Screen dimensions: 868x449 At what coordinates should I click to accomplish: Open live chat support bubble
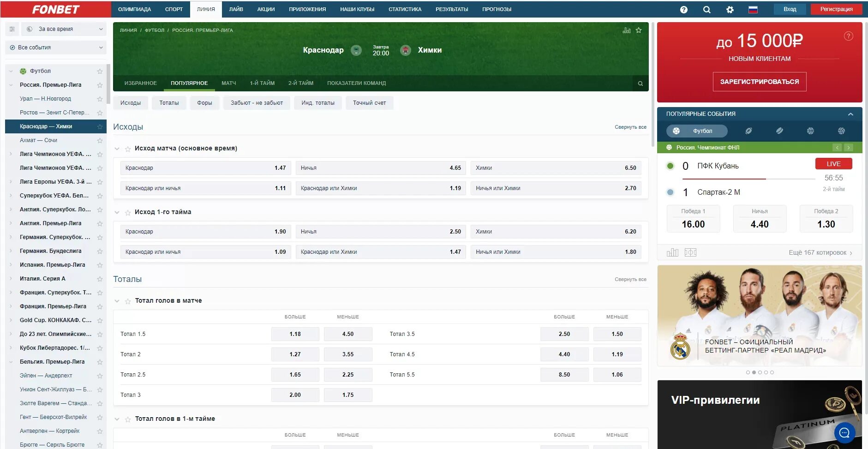(844, 433)
